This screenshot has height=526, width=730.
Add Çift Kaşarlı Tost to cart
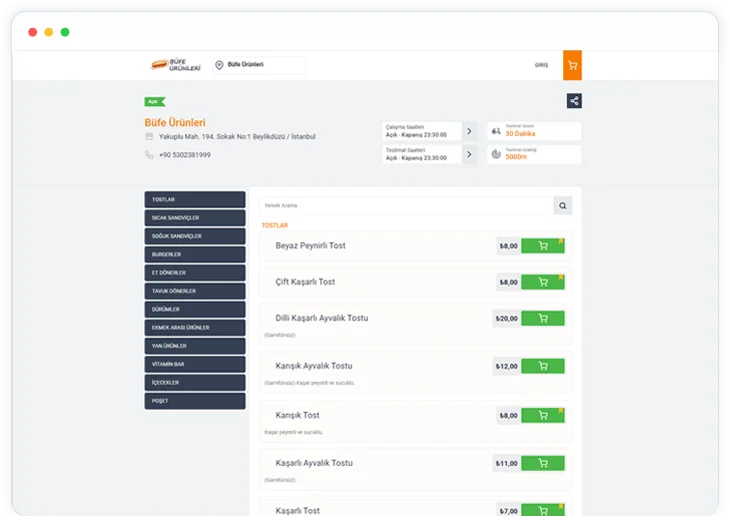(543, 282)
